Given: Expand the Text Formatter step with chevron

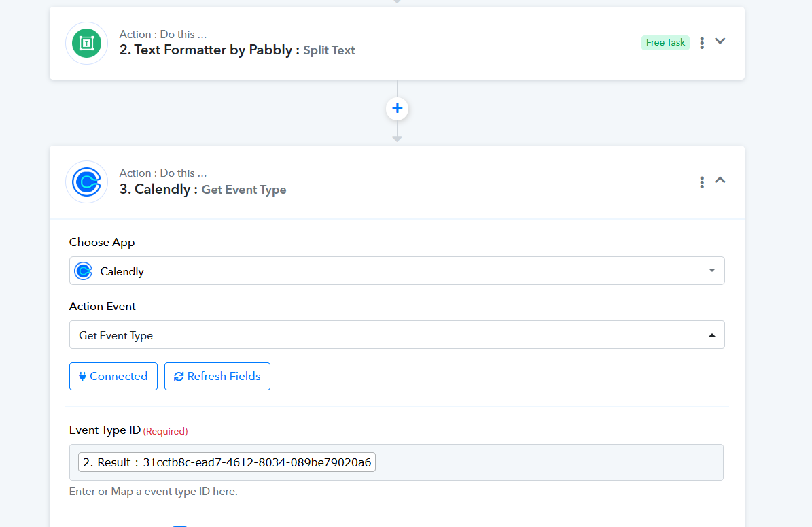Looking at the screenshot, I should point(720,41).
